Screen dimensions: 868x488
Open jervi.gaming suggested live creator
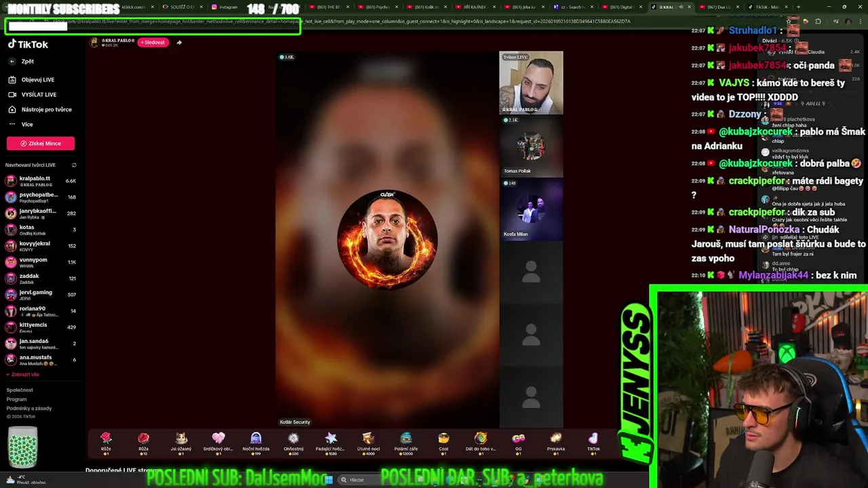point(41,295)
